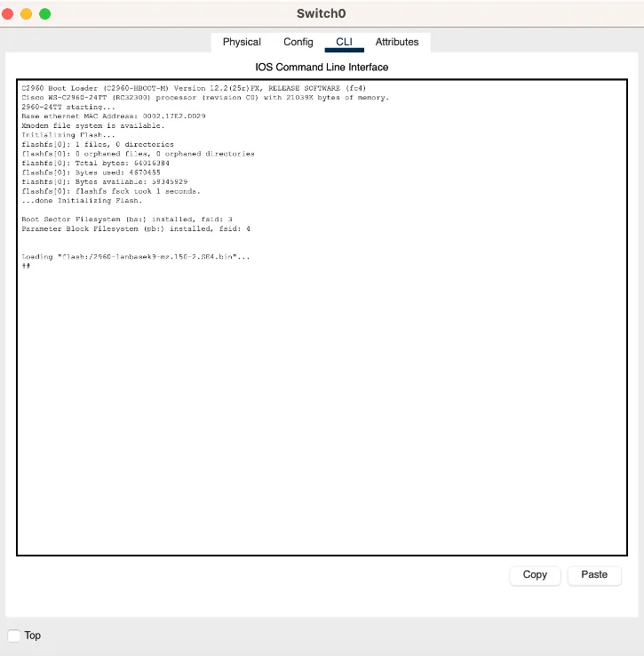Minimize the Switch0 window with the yellow button
Image resolution: width=644 pixels, height=656 pixels.
click(x=27, y=14)
